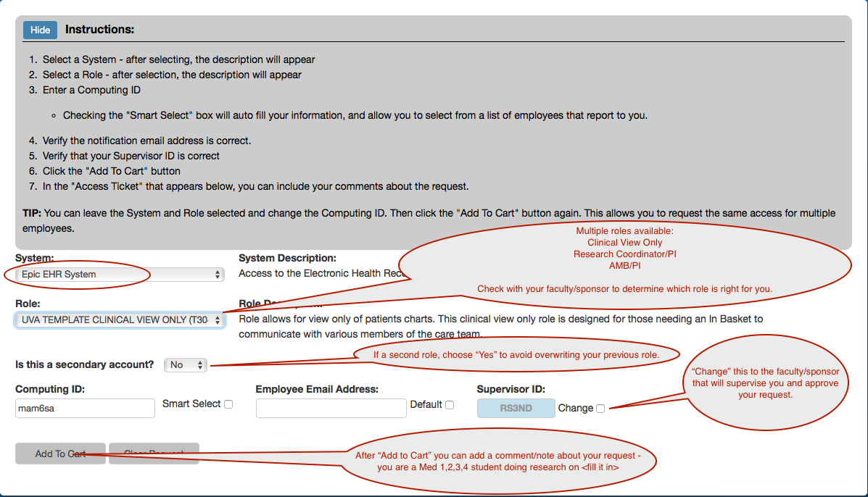
Task: Click the "Verify that your Supervisor ID is correct" step
Action: 131,156
